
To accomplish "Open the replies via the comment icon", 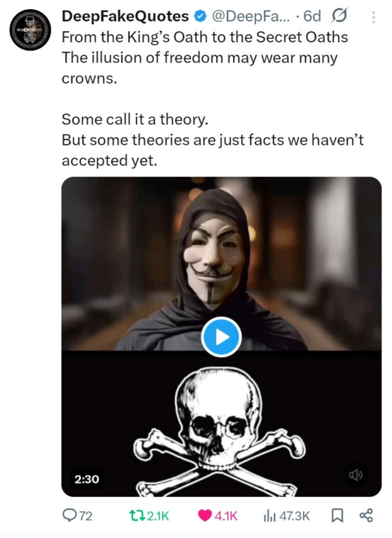I will (70, 515).
